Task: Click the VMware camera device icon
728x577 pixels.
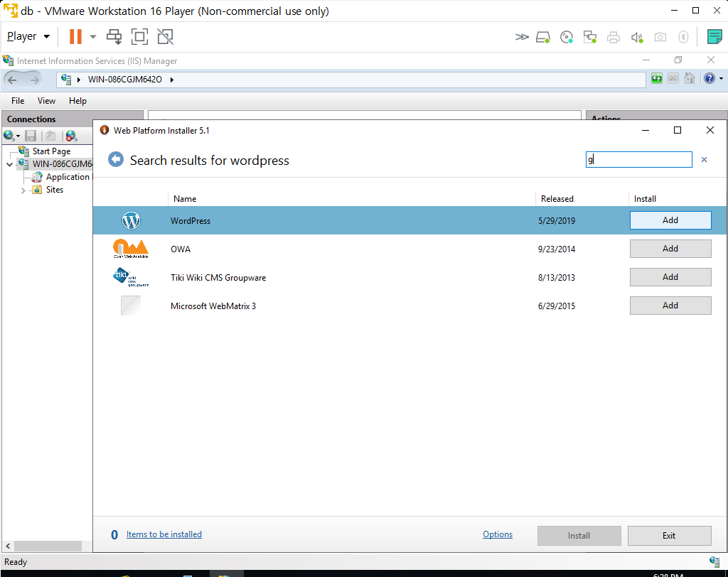Action: coord(660,37)
